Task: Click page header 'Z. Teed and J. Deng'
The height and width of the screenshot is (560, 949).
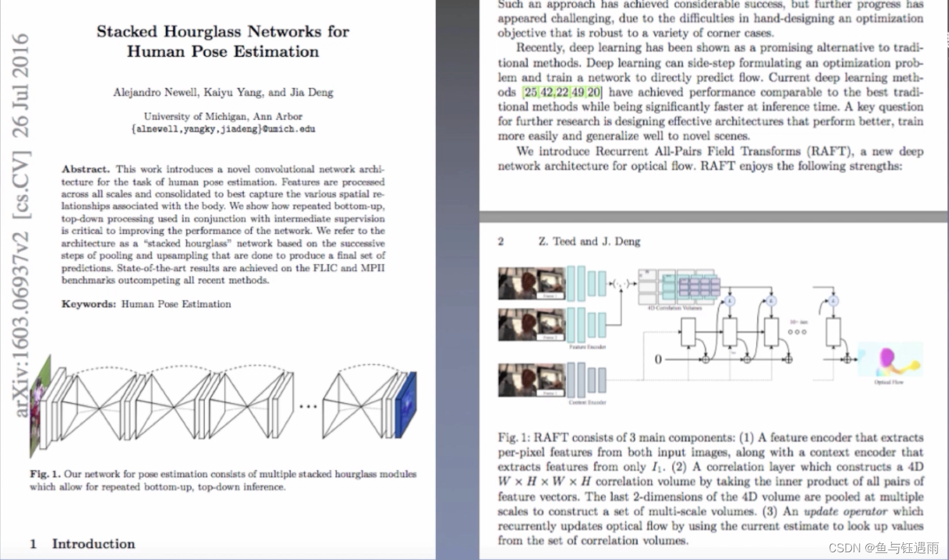Action: pyautogui.click(x=589, y=241)
